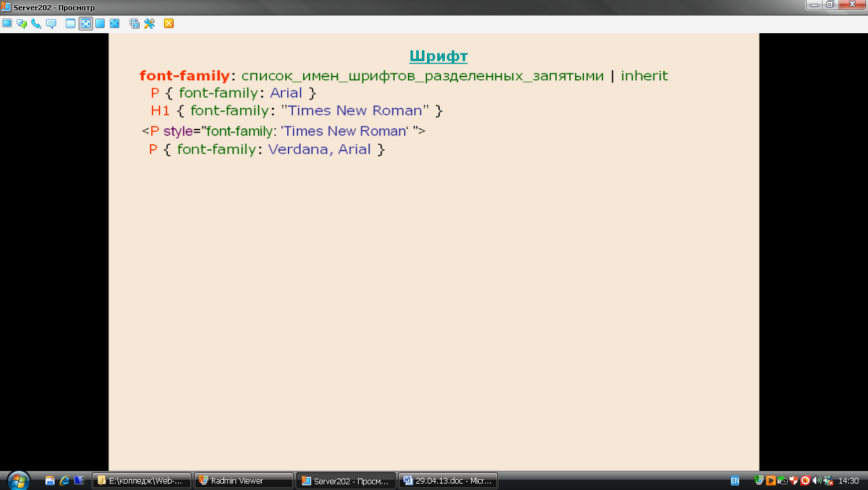
Task: Click "Times New Roman" in the H1 rule
Action: [x=355, y=110]
